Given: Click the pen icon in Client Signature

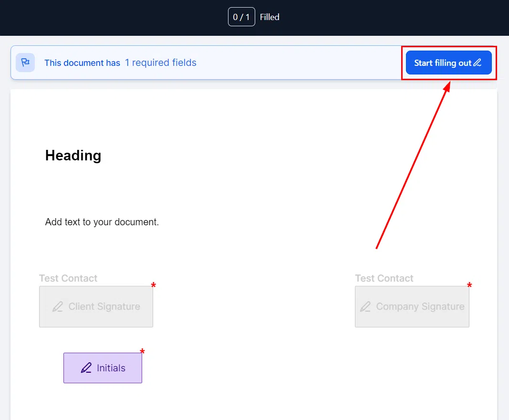Looking at the screenshot, I should pyautogui.click(x=58, y=306).
